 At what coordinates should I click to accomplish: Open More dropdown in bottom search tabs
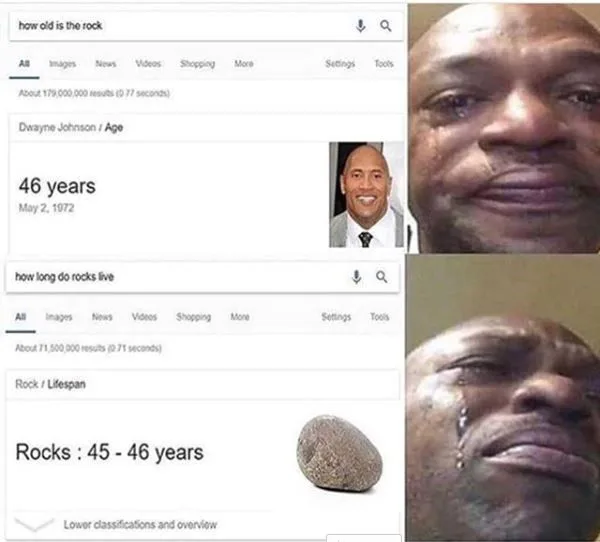(240, 317)
